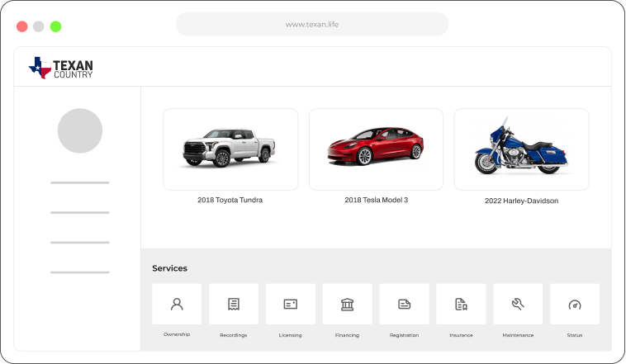Click the profile avatar circle

coord(80,131)
